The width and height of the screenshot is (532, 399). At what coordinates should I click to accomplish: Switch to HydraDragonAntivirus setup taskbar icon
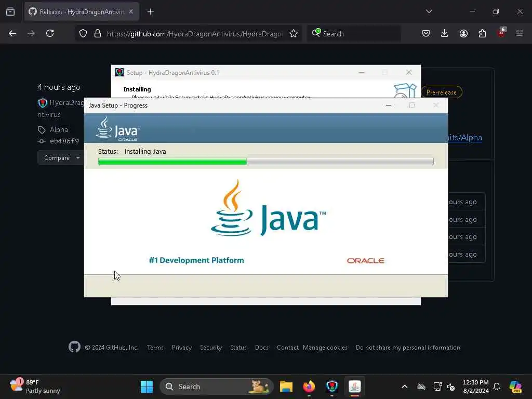(x=332, y=387)
